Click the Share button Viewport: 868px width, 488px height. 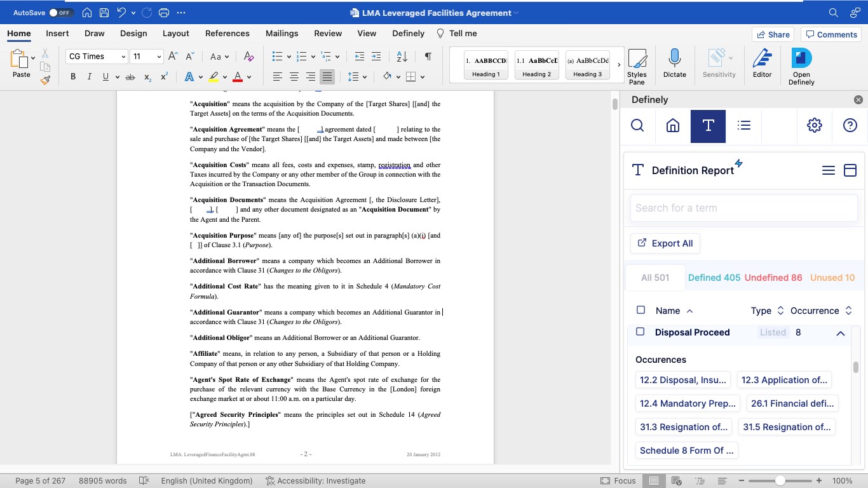pos(773,34)
